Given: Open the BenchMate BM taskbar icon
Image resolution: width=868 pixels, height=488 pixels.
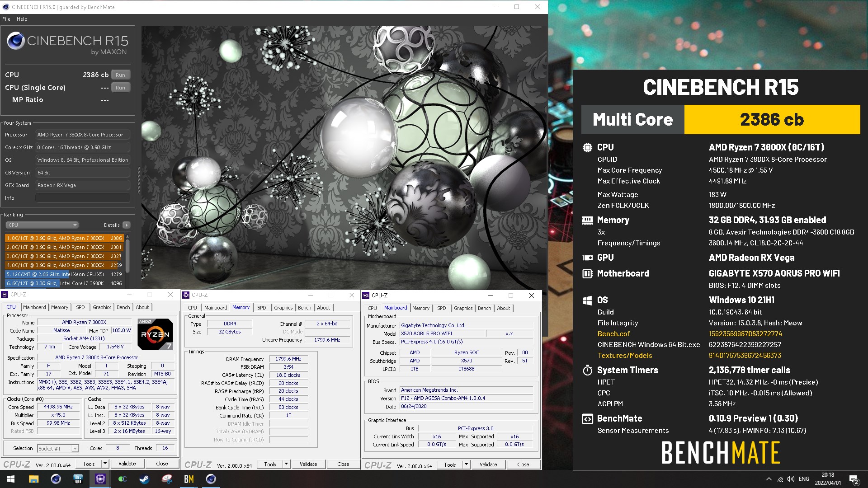Looking at the screenshot, I should tap(189, 479).
